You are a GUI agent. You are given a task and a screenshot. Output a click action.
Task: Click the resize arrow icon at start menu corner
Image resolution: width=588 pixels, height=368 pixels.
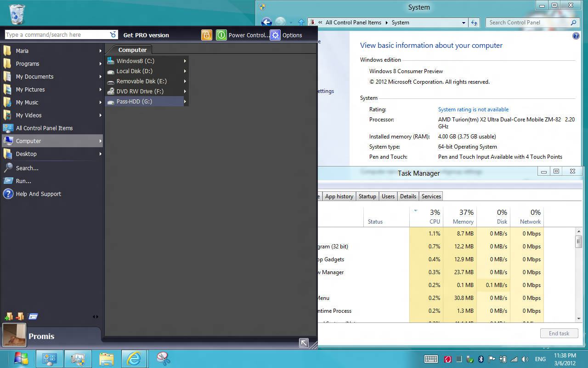pyautogui.click(x=304, y=343)
